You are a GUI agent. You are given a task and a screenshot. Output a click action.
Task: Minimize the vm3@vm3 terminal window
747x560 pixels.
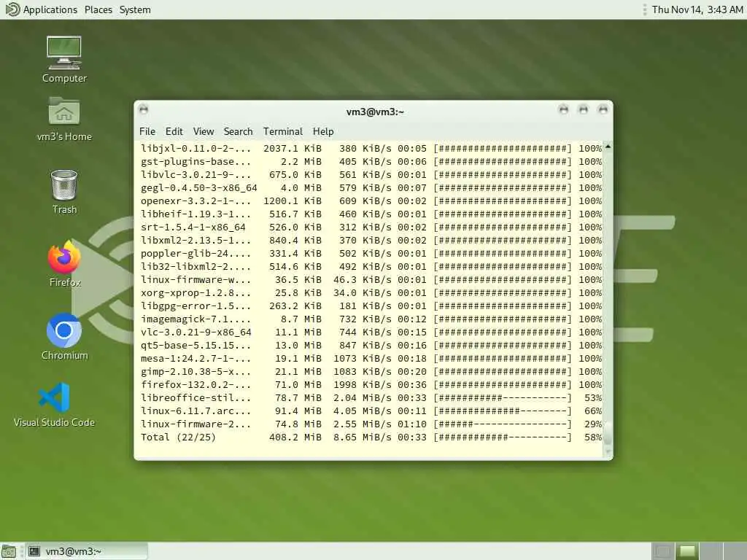pos(564,110)
